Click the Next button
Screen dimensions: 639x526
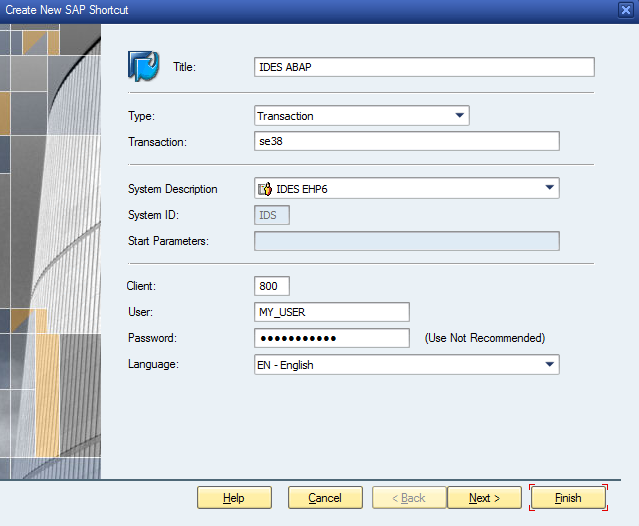pos(484,497)
